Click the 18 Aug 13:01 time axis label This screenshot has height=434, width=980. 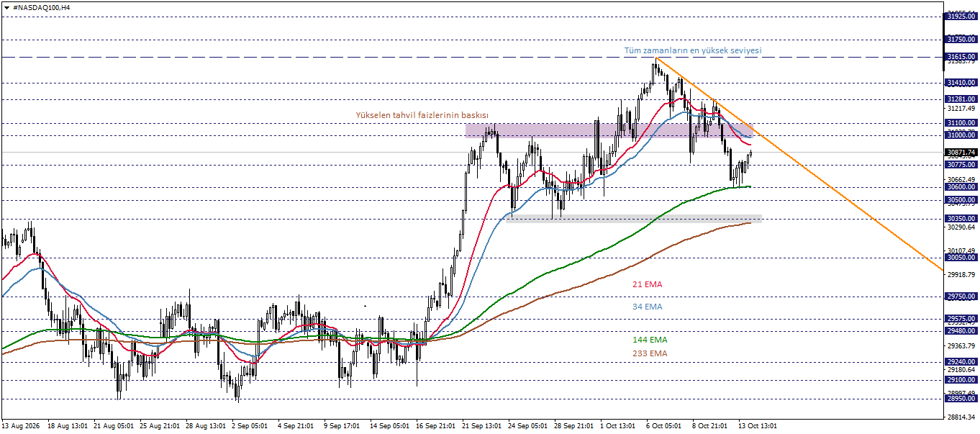pos(67,426)
